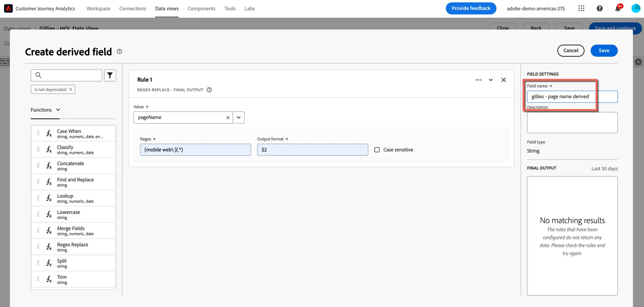
Task: Collapse Rule 1 with the chevron
Action: pos(491,80)
